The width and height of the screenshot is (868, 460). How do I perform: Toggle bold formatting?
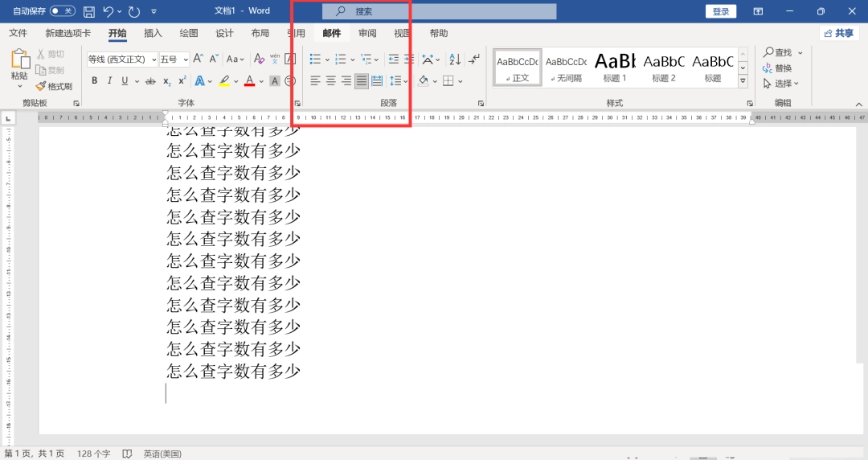[95, 81]
